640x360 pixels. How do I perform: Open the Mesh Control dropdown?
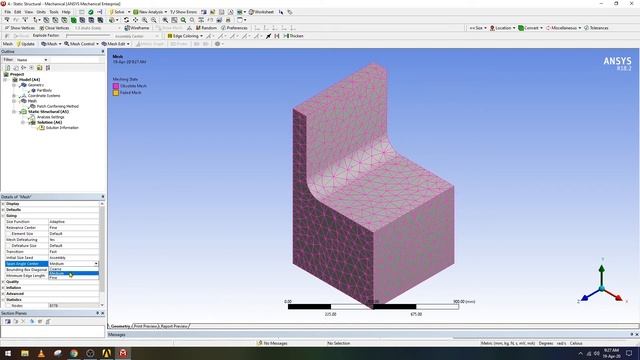click(81, 44)
